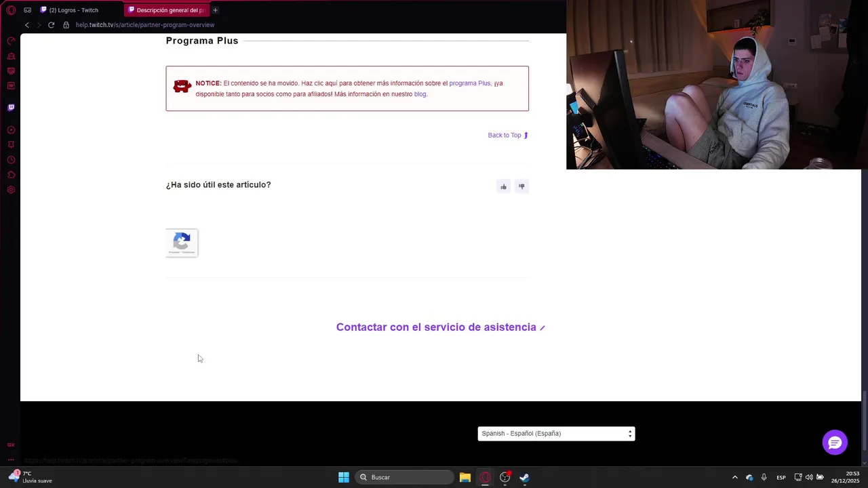868x488 pixels.
Task: Open the language dropdown Spanish - Español
Action: click(x=556, y=434)
